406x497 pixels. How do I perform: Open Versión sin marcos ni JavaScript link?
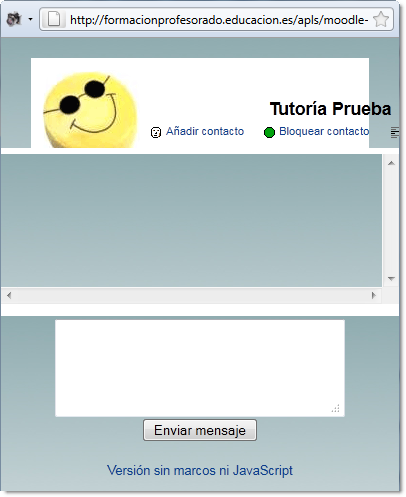coord(200,470)
